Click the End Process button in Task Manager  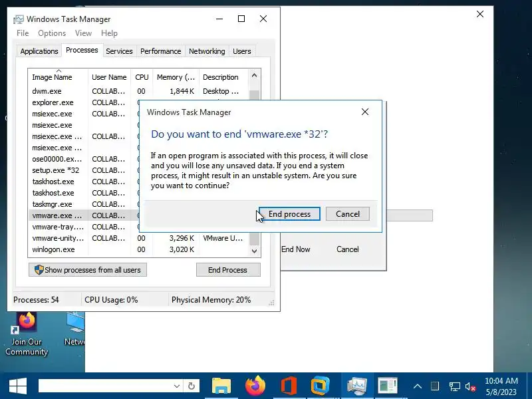[x=228, y=270]
